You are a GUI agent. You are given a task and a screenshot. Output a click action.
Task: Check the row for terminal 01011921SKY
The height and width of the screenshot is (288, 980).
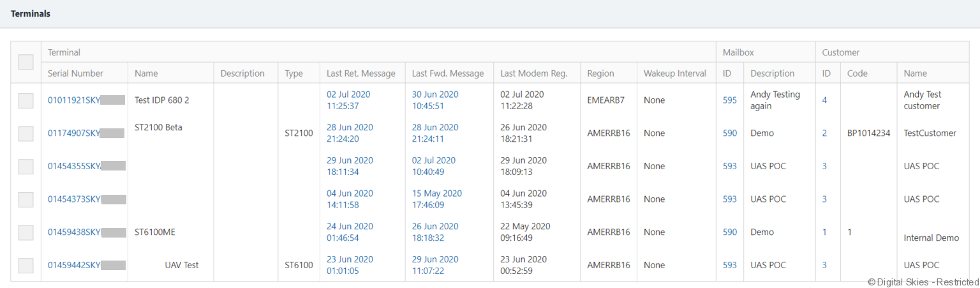pyautogui.click(x=26, y=100)
